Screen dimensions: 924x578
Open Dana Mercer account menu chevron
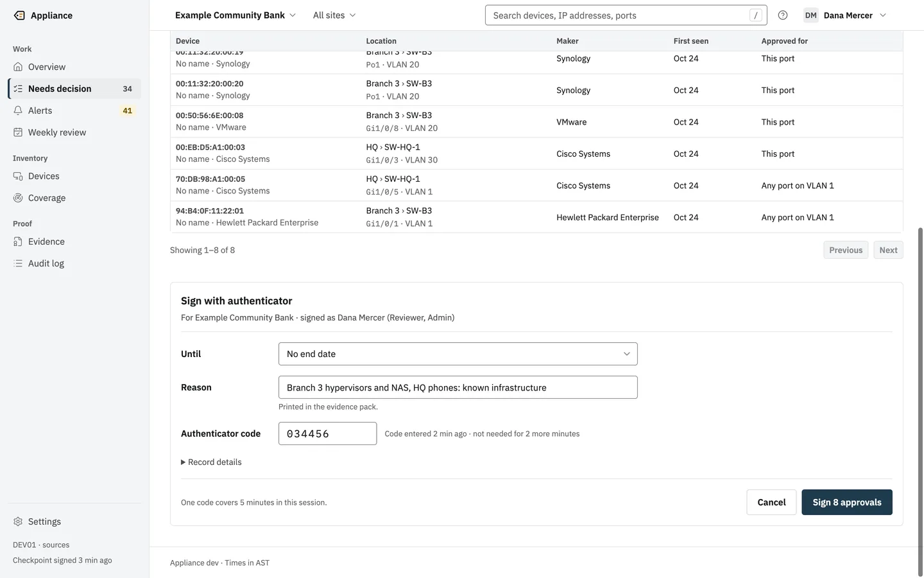coord(883,15)
